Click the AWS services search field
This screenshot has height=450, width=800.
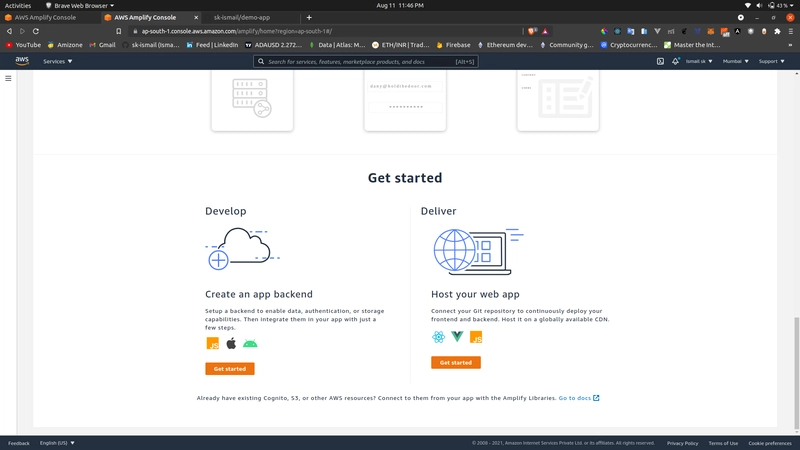pos(365,61)
